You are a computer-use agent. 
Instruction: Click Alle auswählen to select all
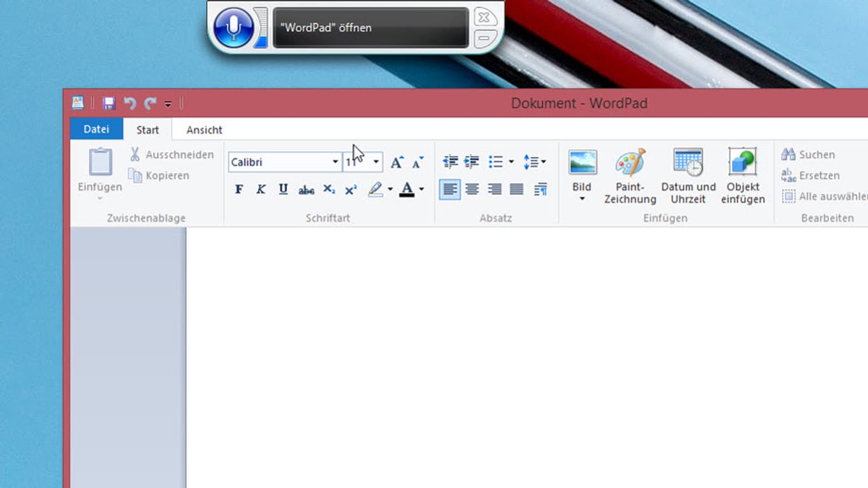[824, 196]
